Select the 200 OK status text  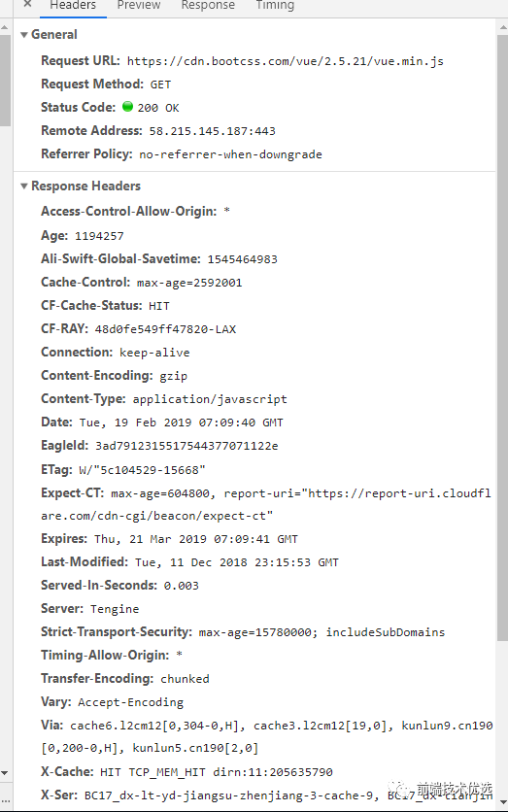[158, 108]
